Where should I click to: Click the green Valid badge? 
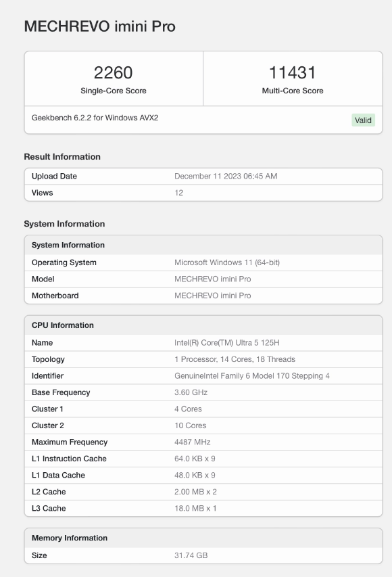pyautogui.click(x=363, y=120)
